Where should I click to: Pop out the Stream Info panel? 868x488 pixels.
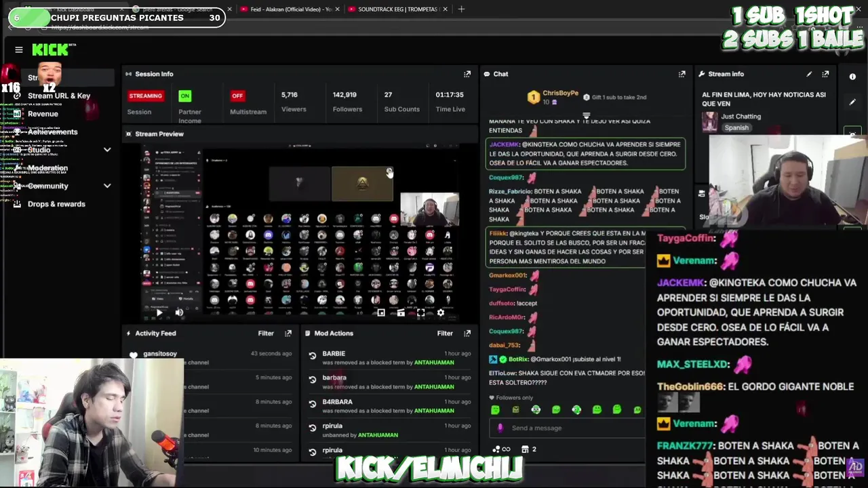pos(825,74)
